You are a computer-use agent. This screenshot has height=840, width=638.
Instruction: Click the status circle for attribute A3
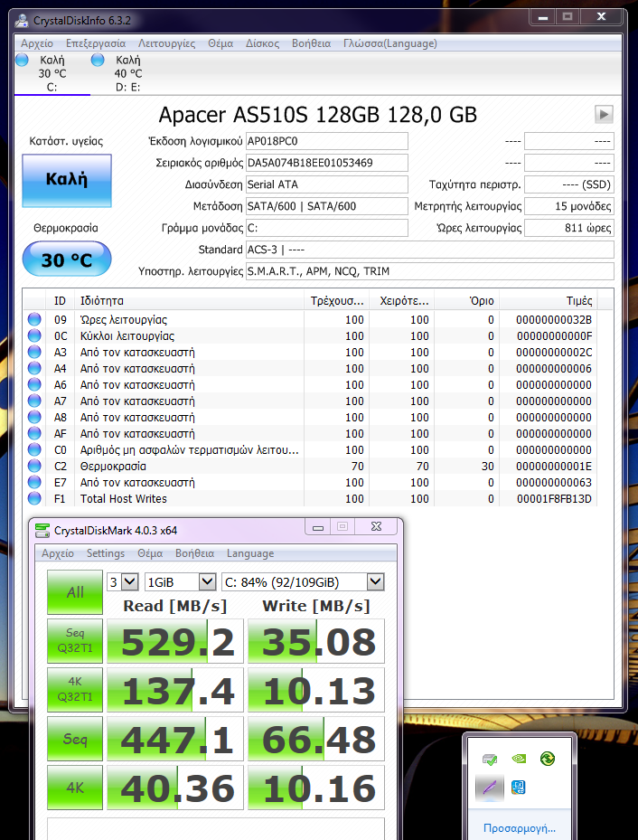pos(34,353)
